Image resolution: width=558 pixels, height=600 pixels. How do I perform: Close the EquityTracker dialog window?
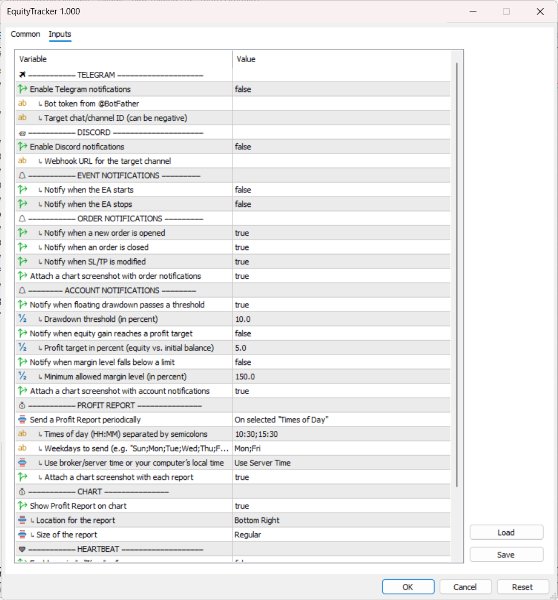coord(540,11)
